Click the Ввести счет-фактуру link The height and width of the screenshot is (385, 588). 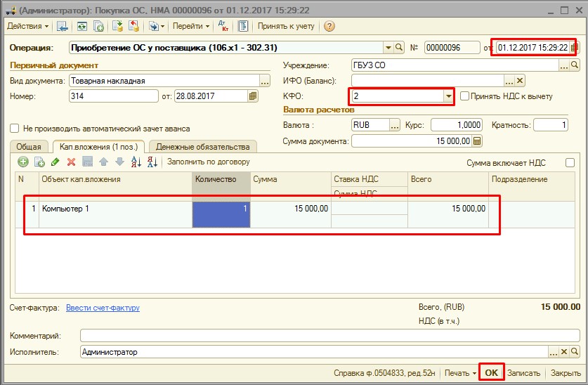click(x=103, y=308)
